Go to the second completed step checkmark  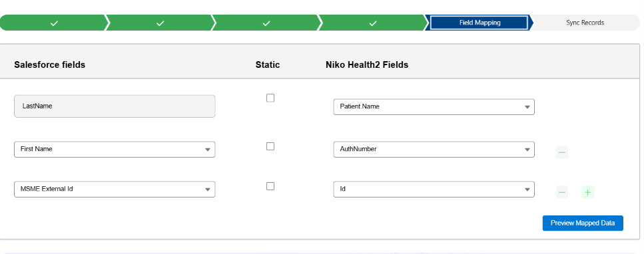[x=161, y=23]
